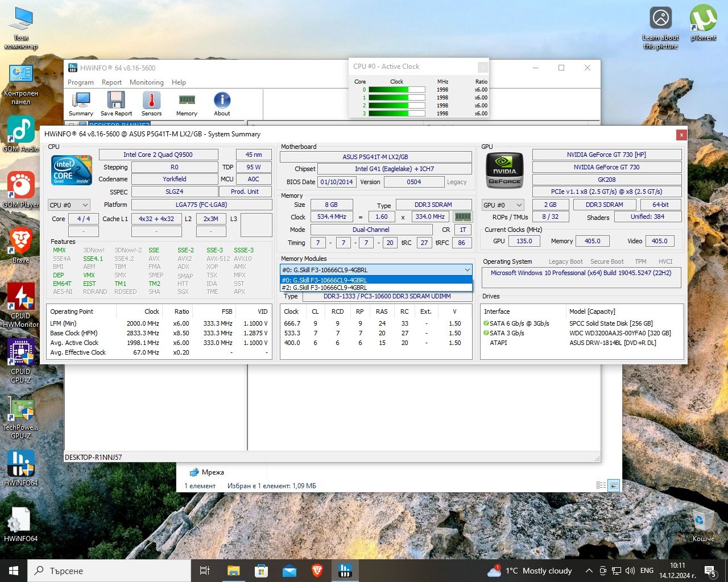The width and height of the screenshot is (728, 582).
Task: Open Control Panel desktop icon
Action: [x=21, y=84]
